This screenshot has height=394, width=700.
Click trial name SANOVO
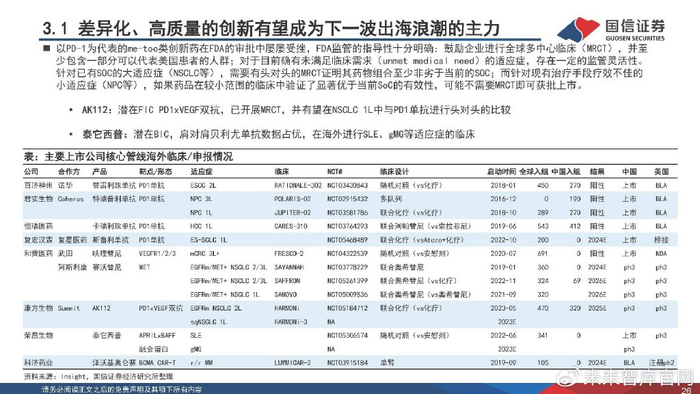tap(285, 294)
